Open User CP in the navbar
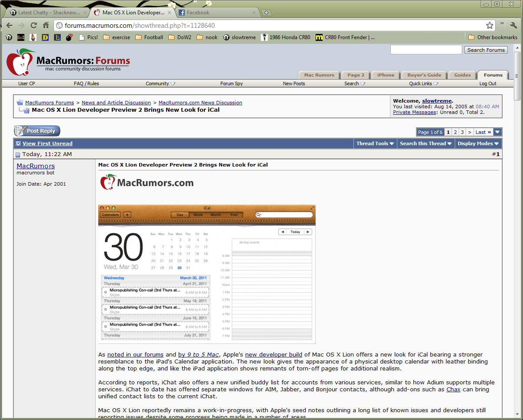523x420 pixels. pos(27,83)
